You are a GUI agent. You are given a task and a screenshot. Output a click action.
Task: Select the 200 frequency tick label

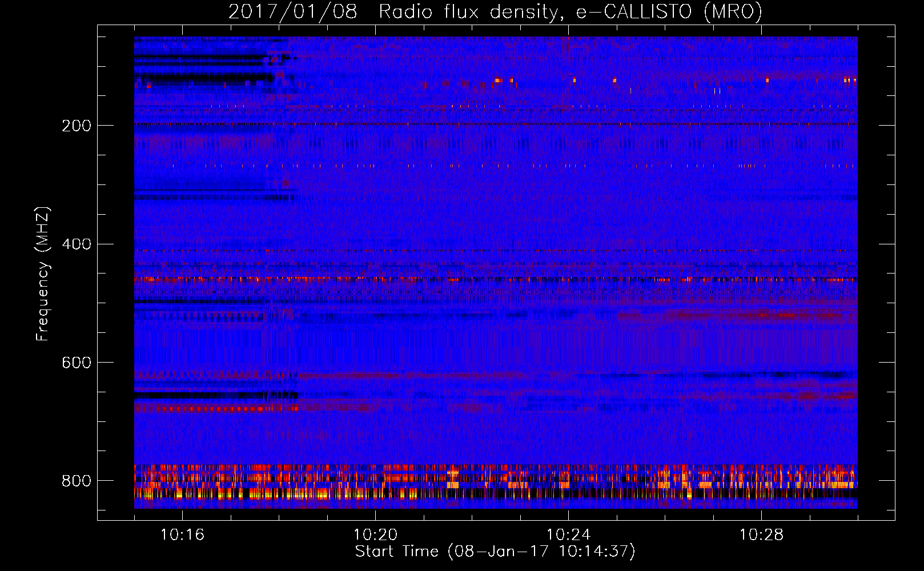[77, 126]
